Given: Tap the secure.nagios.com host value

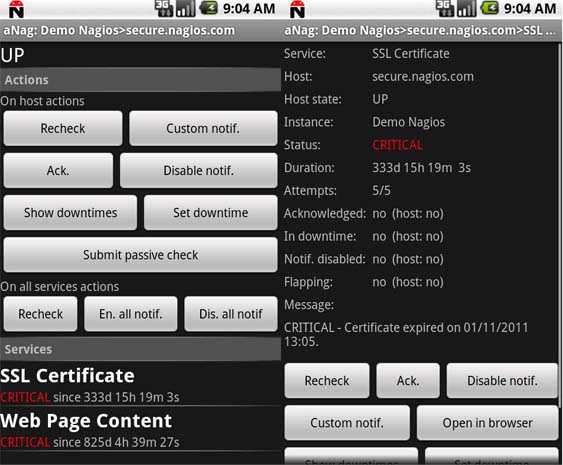Looking at the screenshot, I should coord(423,77).
